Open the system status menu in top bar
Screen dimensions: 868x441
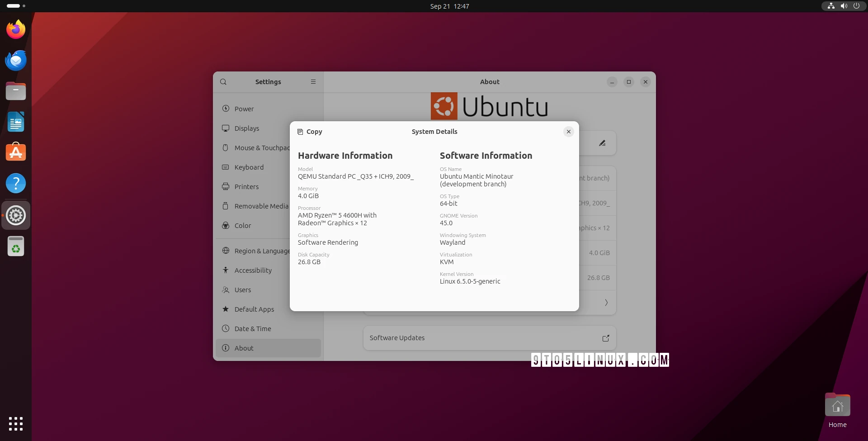click(x=844, y=6)
